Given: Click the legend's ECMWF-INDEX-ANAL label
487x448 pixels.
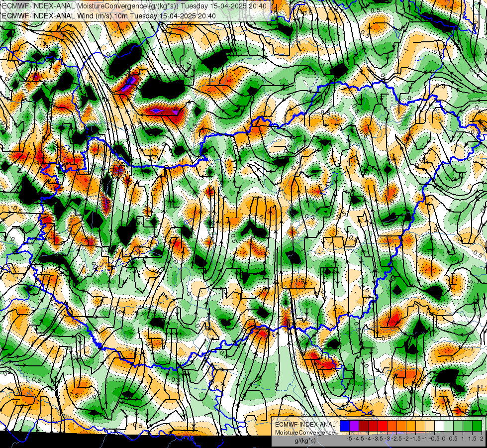Looking at the screenshot, I should point(305,425).
